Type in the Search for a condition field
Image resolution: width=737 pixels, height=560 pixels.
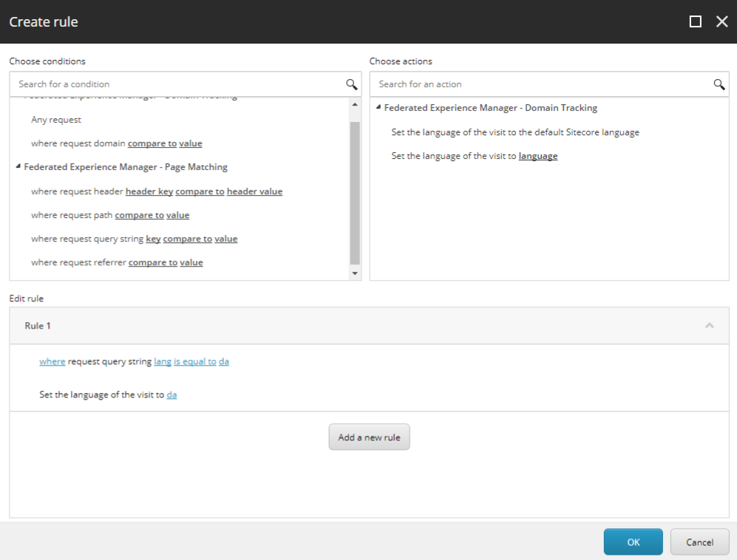tap(177, 84)
